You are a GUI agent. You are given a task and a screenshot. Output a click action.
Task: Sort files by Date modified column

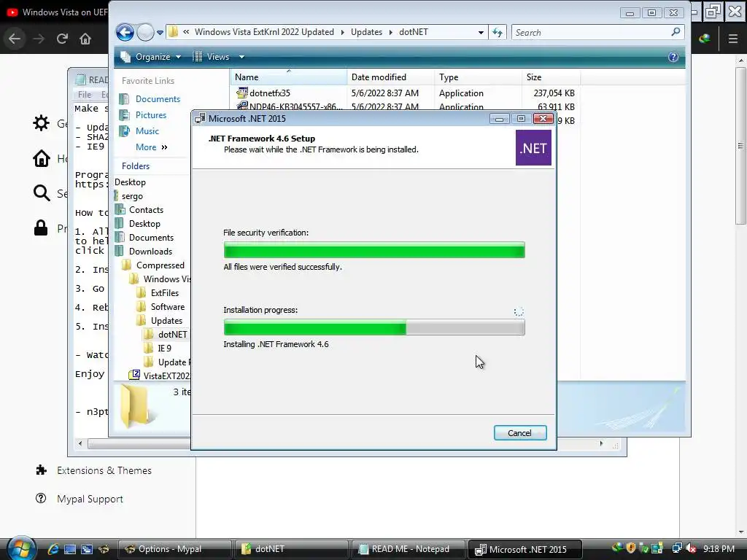coord(391,77)
